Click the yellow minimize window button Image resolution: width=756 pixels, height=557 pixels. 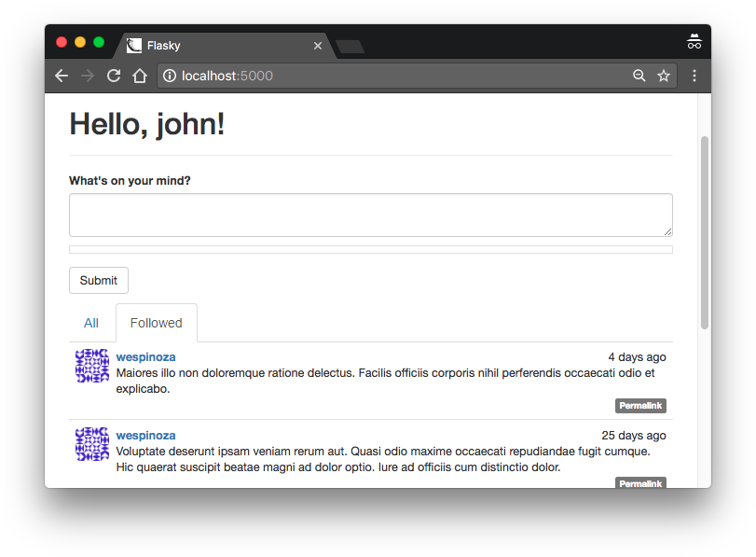click(80, 42)
